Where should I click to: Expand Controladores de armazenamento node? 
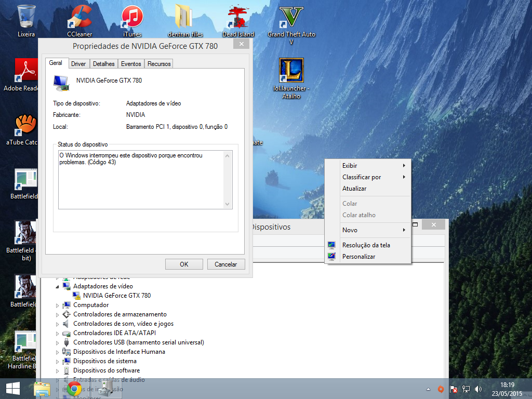(x=57, y=315)
